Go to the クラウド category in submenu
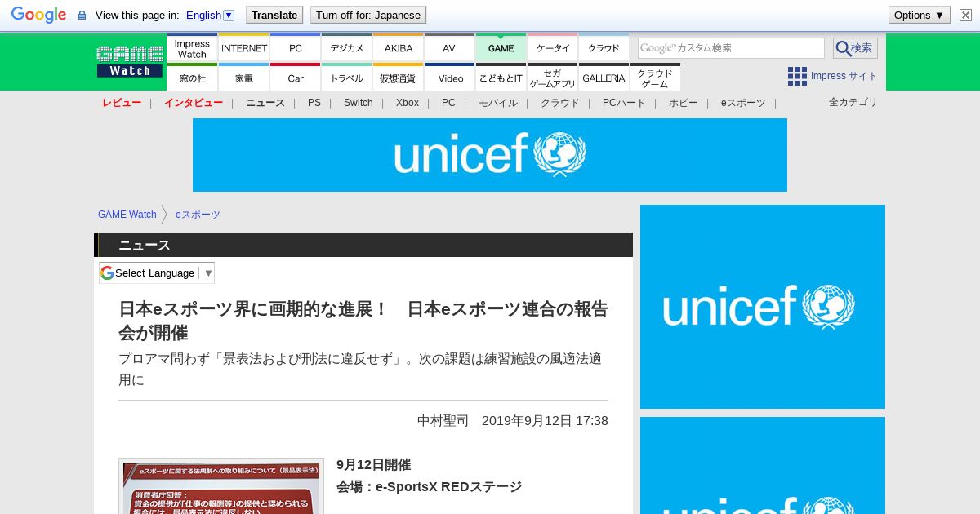The width and height of the screenshot is (980, 514). (560, 103)
